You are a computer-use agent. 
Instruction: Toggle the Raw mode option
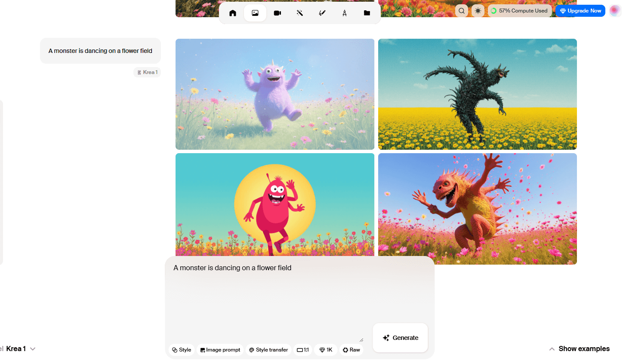coord(351,350)
